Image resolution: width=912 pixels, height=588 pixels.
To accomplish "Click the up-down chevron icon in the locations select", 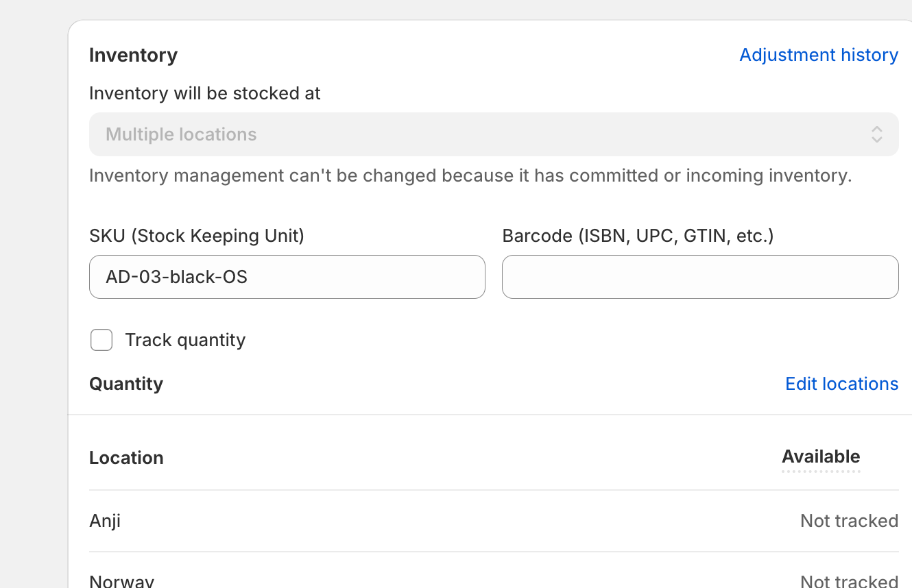I will tap(876, 134).
